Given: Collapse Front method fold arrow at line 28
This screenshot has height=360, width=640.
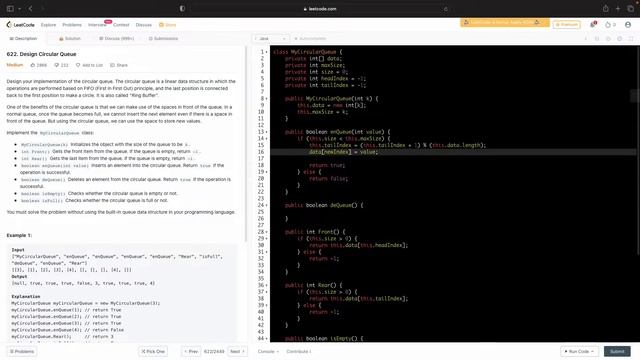Looking at the screenshot, I should pyautogui.click(x=267, y=232).
